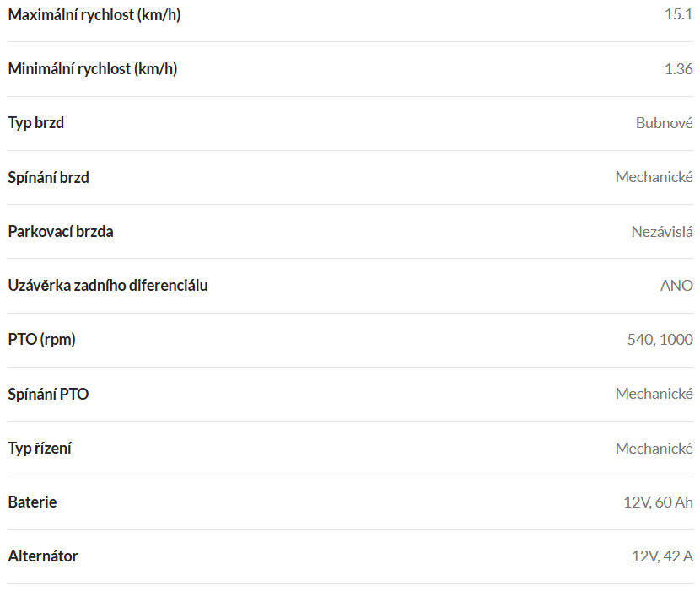Select the 12V, 42 A alternator value
700x591 pixels.
click(x=662, y=556)
